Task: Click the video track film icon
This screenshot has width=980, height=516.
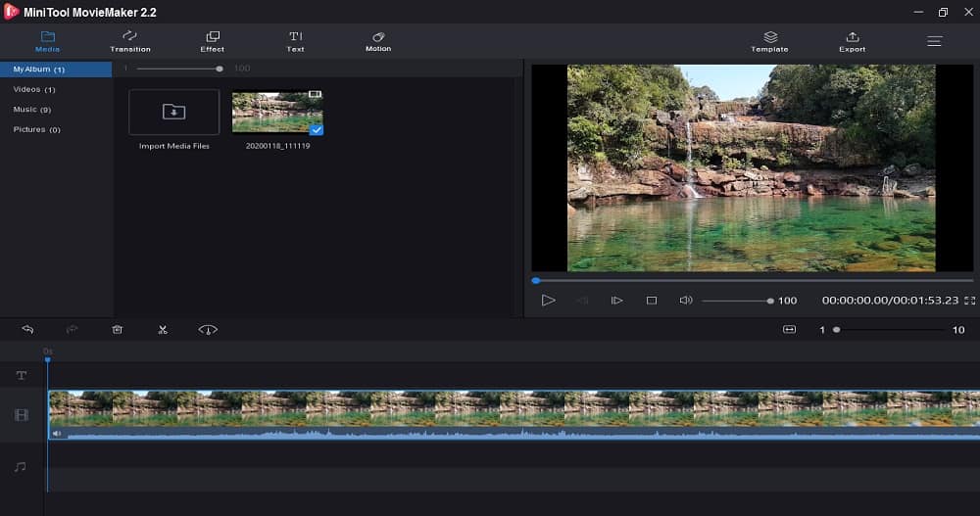Action: (x=22, y=415)
